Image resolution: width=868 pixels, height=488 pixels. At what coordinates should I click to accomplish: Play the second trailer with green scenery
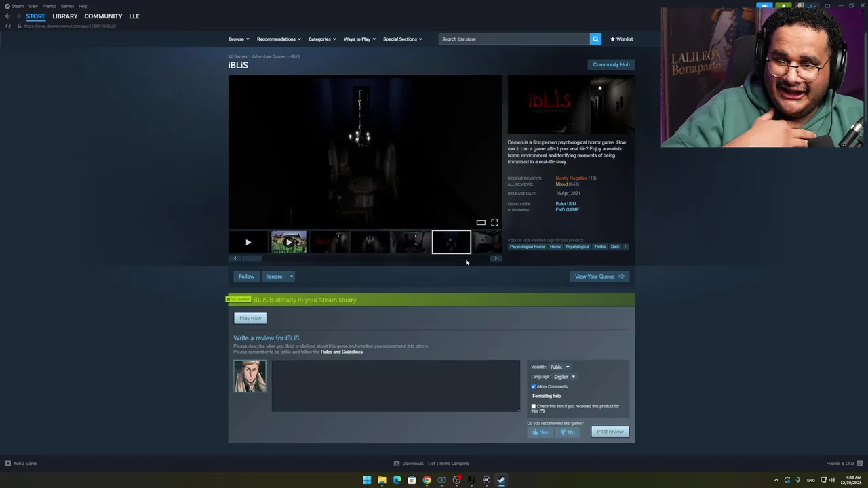tap(289, 242)
